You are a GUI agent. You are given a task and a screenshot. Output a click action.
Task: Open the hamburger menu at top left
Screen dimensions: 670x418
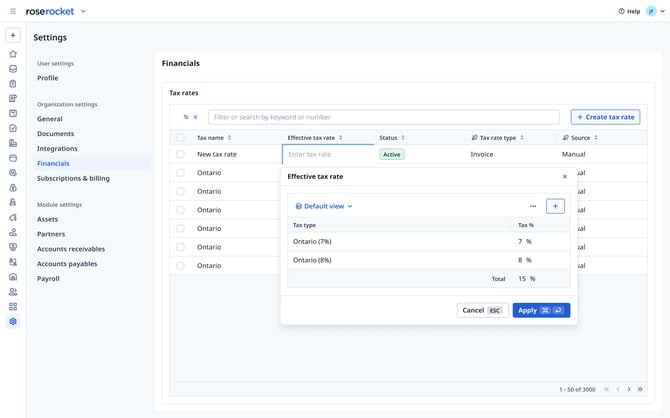tap(13, 11)
